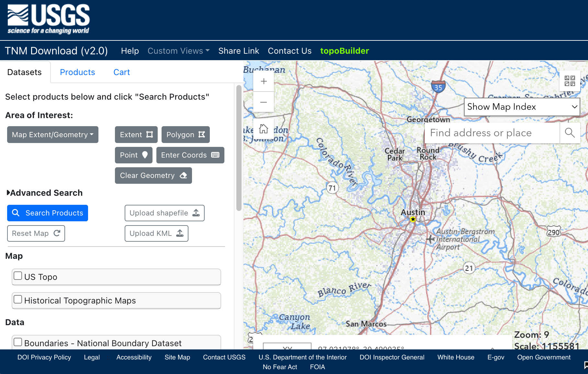The height and width of the screenshot is (374, 588).
Task: Zoom out using the minus icon
Action: click(263, 102)
